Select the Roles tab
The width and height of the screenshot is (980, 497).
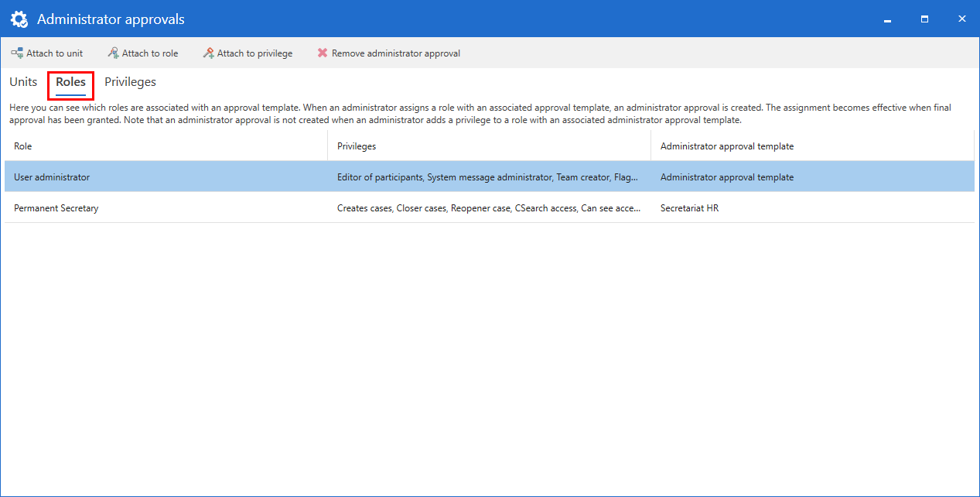pyautogui.click(x=70, y=82)
